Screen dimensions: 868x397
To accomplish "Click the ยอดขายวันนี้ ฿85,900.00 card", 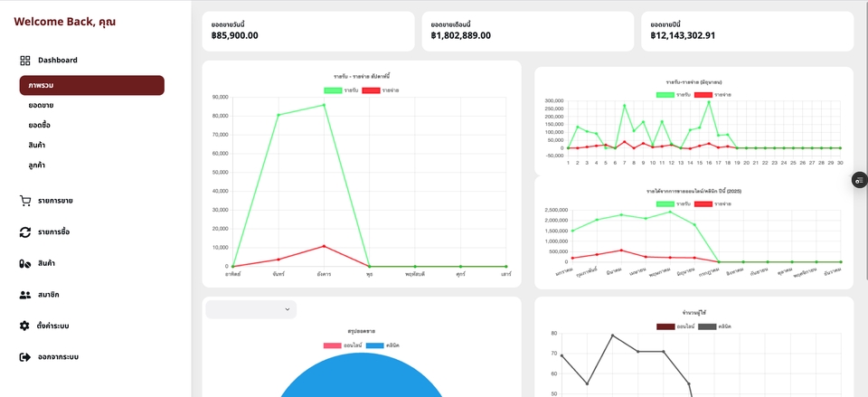I will (308, 32).
